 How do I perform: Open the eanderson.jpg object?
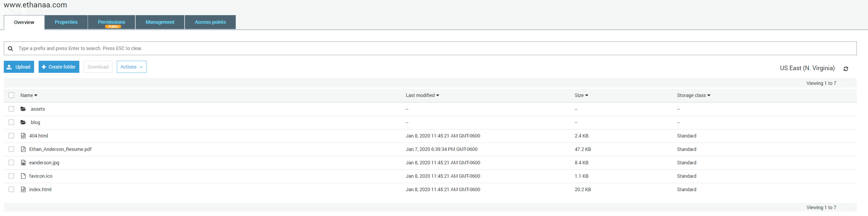point(44,163)
